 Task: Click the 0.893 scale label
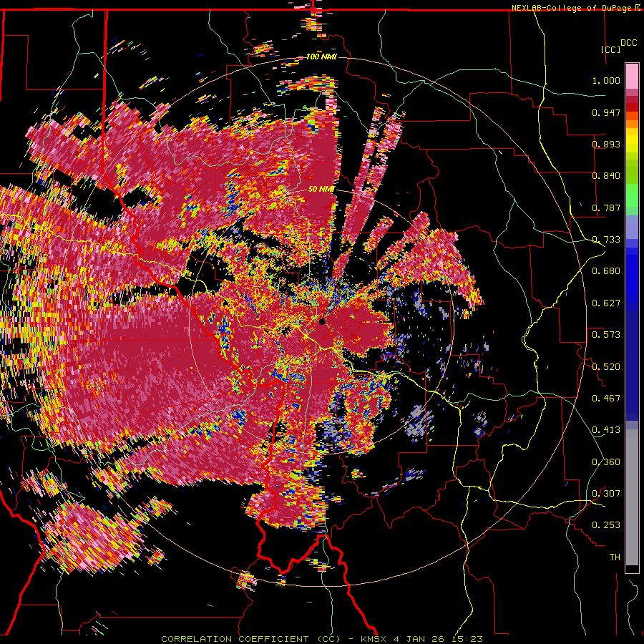pyautogui.click(x=606, y=144)
